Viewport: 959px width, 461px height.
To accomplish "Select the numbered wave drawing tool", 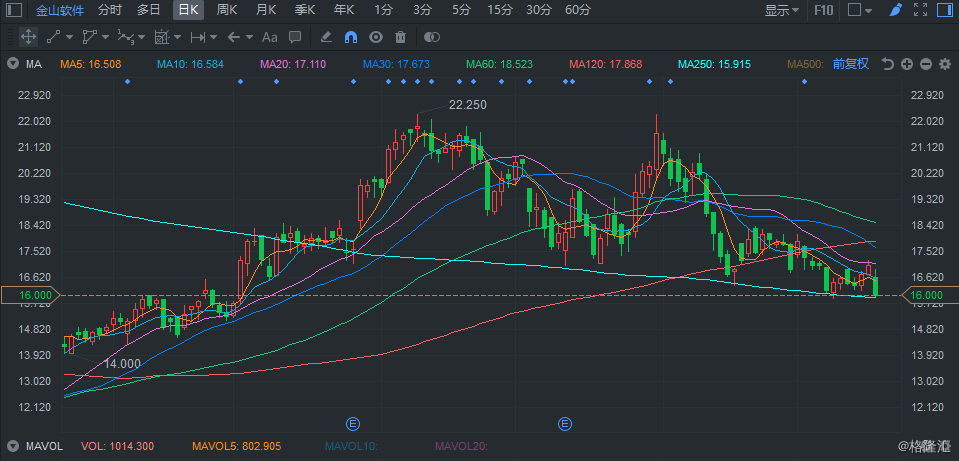I will pyautogui.click(x=126, y=37).
